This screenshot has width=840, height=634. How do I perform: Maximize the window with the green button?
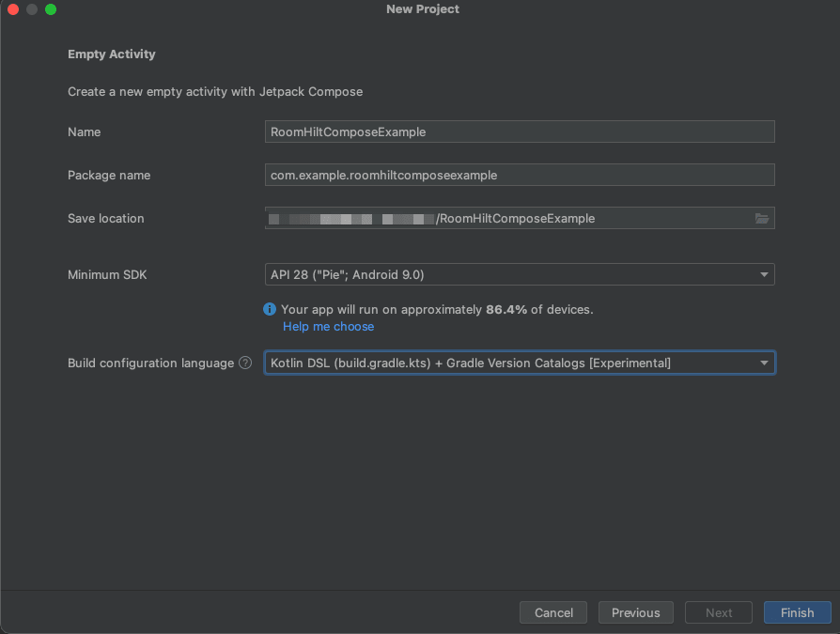point(51,9)
